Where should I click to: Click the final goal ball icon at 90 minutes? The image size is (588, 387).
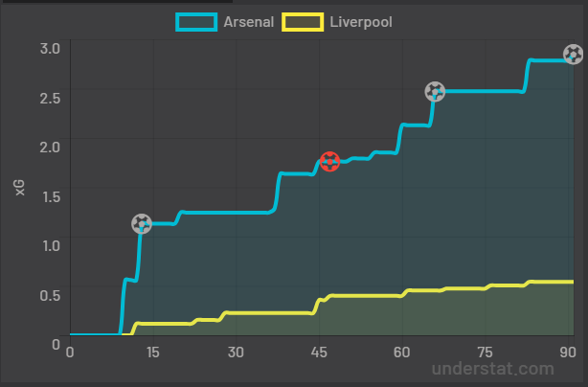(x=574, y=55)
